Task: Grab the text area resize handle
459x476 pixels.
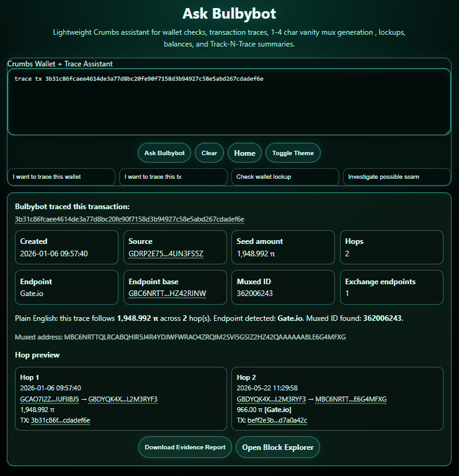Action: pos(448,132)
